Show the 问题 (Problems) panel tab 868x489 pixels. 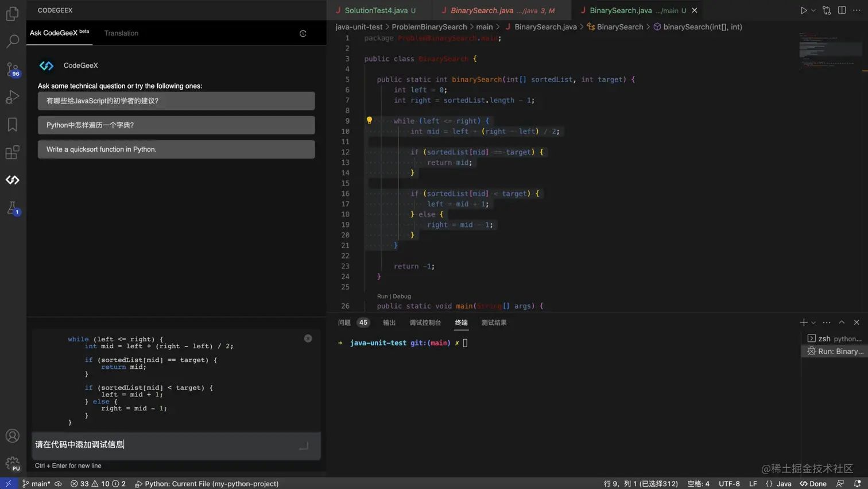[x=353, y=323]
